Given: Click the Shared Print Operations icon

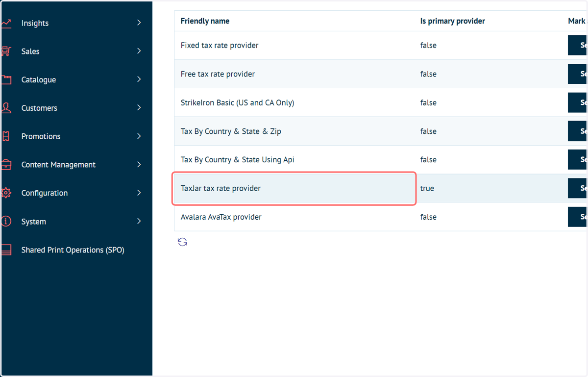Looking at the screenshot, I should click(x=6, y=250).
